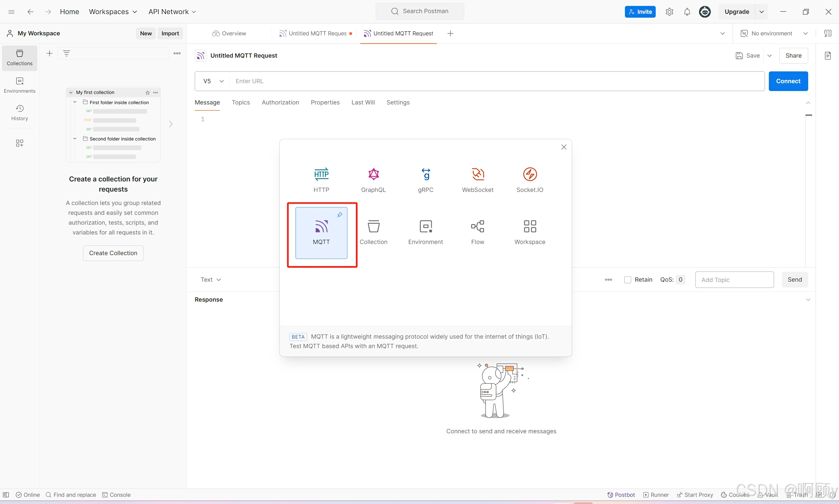Open the Last Will tab
Viewport: 839px width, 504px height.
pos(363,103)
